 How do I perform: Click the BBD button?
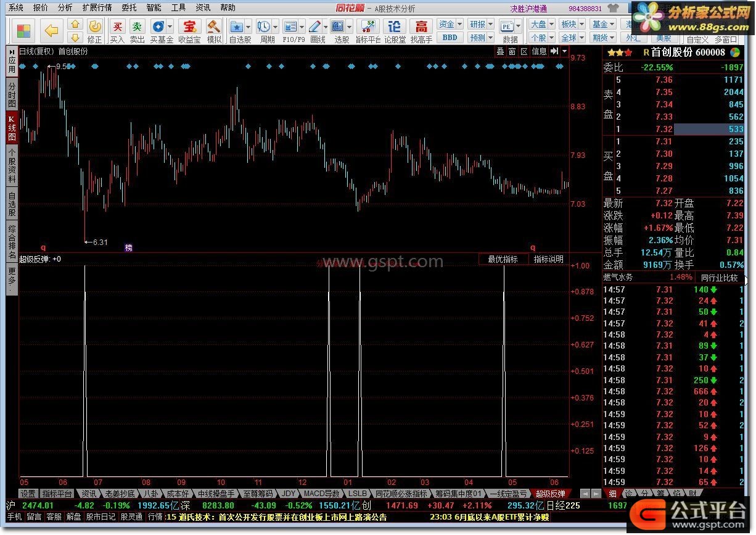click(x=450, y=38)
